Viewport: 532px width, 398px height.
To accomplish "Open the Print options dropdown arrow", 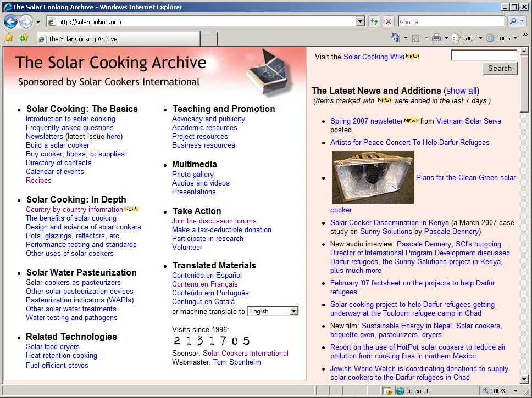I will click(x=446, y=38).
